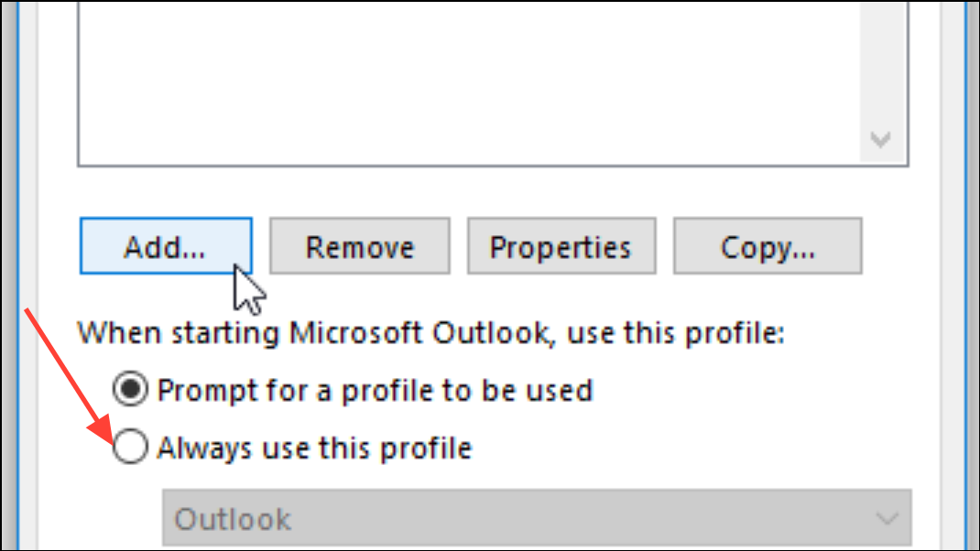980x551 pixels.
Task: Click the Copy... button
Action: tap(768, 246)
